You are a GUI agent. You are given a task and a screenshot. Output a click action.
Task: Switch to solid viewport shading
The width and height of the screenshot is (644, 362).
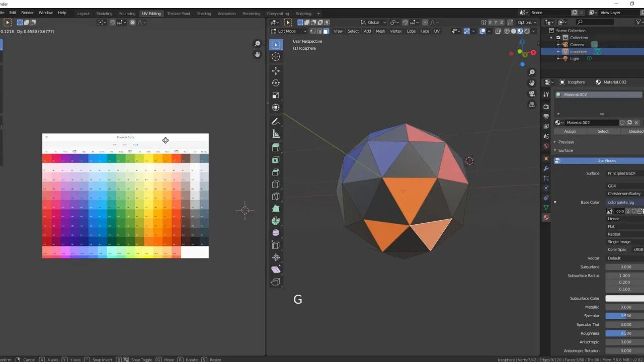(514, 31)
